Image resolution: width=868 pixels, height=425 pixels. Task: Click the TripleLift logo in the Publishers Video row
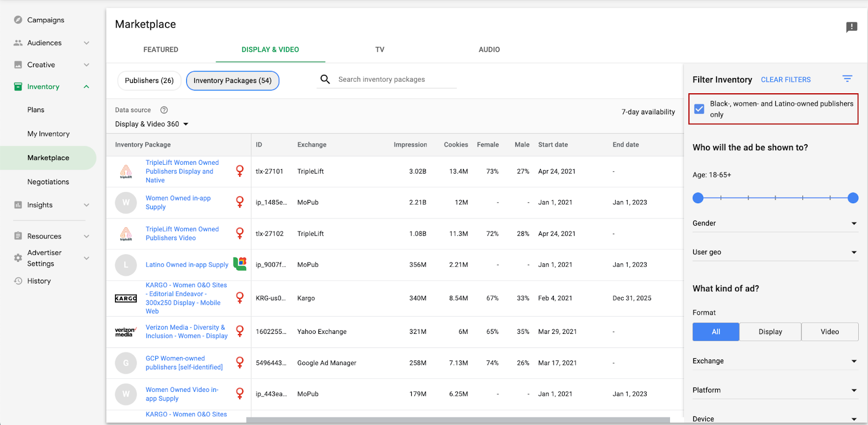click(x=126, y=234)
